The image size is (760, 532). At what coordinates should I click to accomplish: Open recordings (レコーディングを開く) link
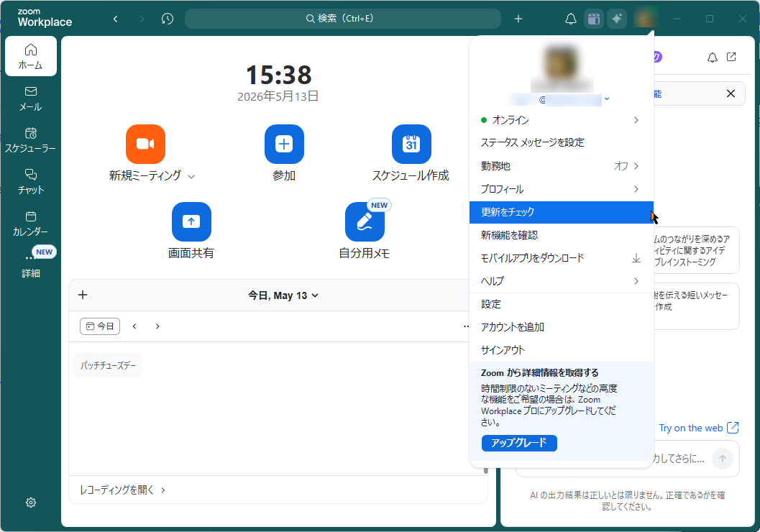pos(122,490)
